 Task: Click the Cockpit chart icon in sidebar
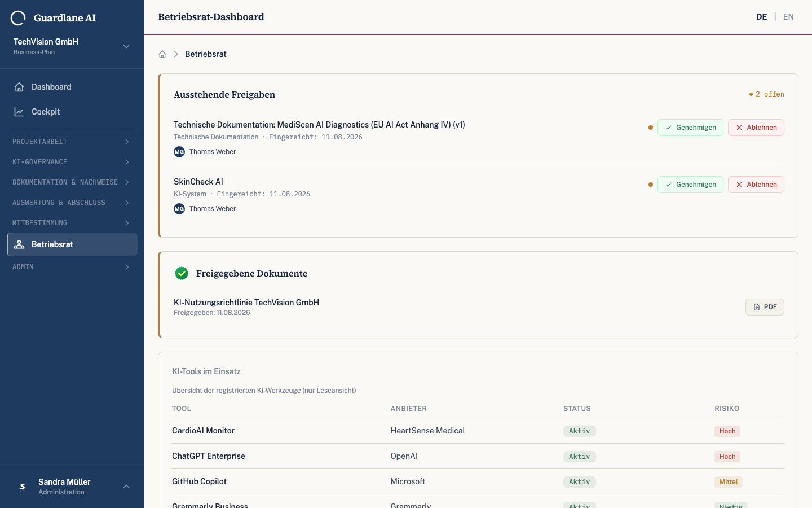[x=19, y=112]
